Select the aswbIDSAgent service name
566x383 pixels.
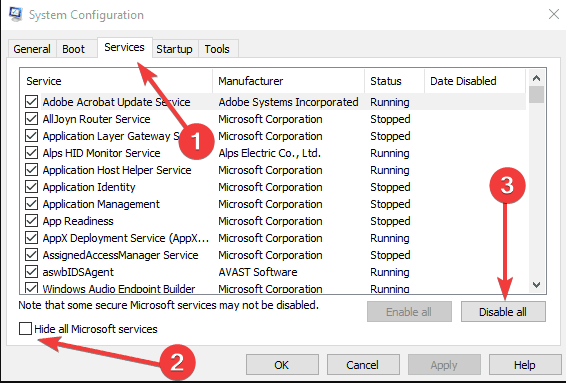point(78,272)
